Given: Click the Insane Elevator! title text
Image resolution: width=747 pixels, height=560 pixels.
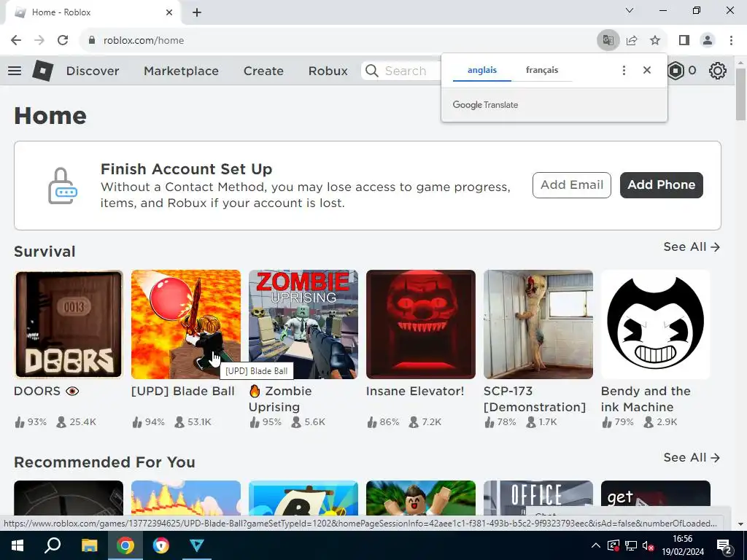Looking at the screenshot, I should coord(415,391).
